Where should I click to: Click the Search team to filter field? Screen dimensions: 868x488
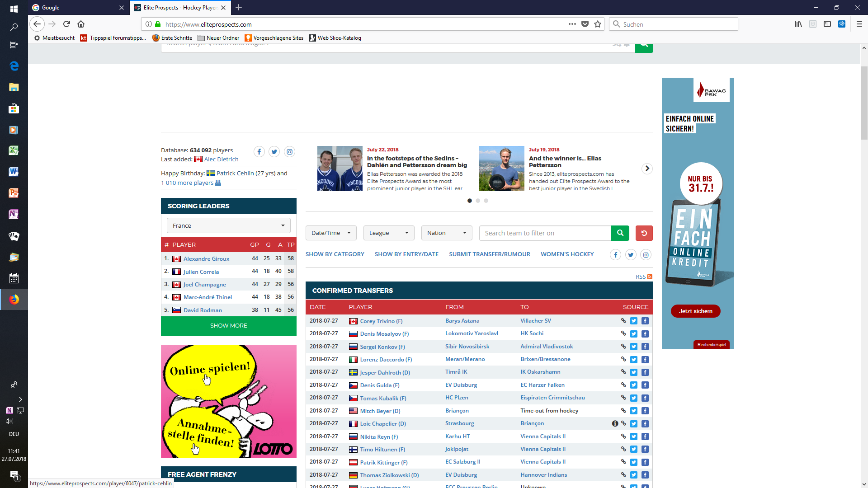pos(545,233)
